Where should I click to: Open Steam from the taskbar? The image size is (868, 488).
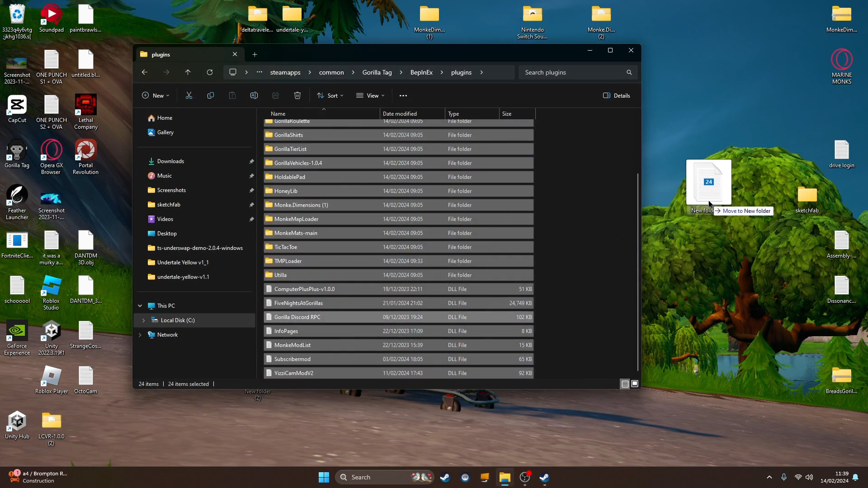[445, 477]
